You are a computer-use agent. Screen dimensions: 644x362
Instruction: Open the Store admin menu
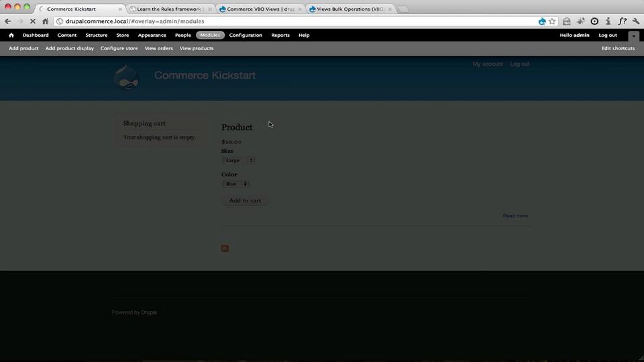(123, 35)
